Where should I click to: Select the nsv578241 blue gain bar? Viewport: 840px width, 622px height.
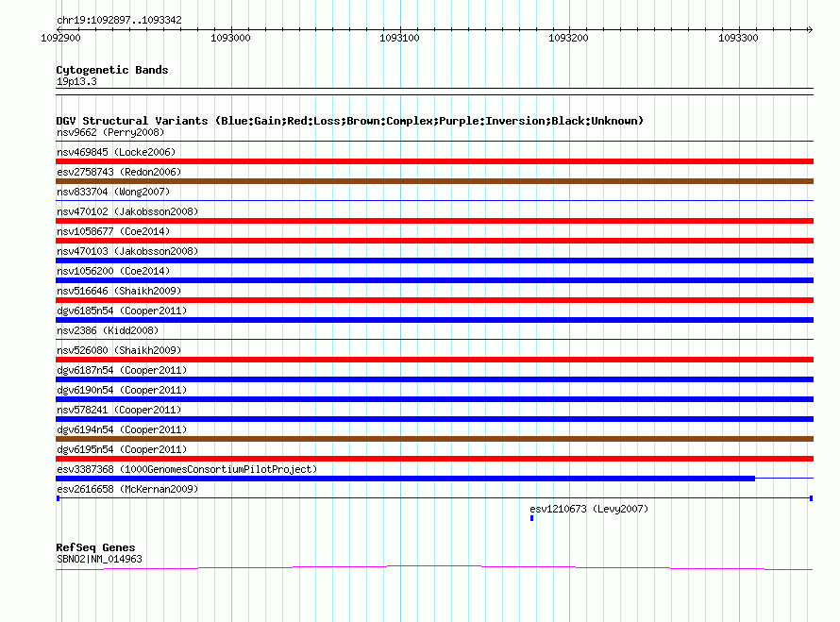[x=434, y=419]
